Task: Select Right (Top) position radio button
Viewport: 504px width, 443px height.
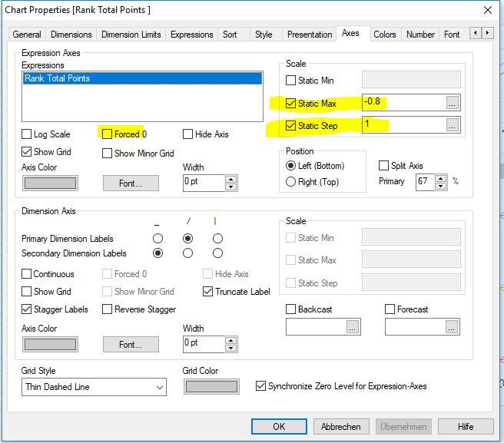Action: click(x=290, y=182)
